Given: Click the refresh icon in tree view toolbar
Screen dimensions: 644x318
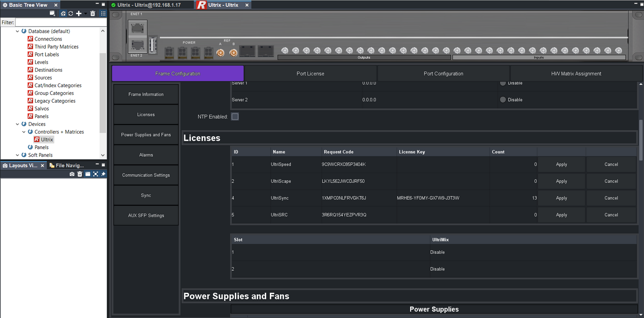Looking at the screenshot, I should pos(71,14).
